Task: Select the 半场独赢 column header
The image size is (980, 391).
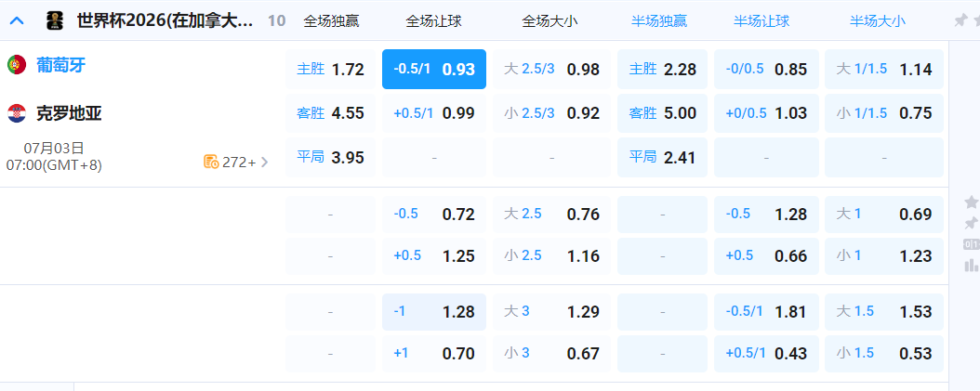Action: click(x=659, y=21)
